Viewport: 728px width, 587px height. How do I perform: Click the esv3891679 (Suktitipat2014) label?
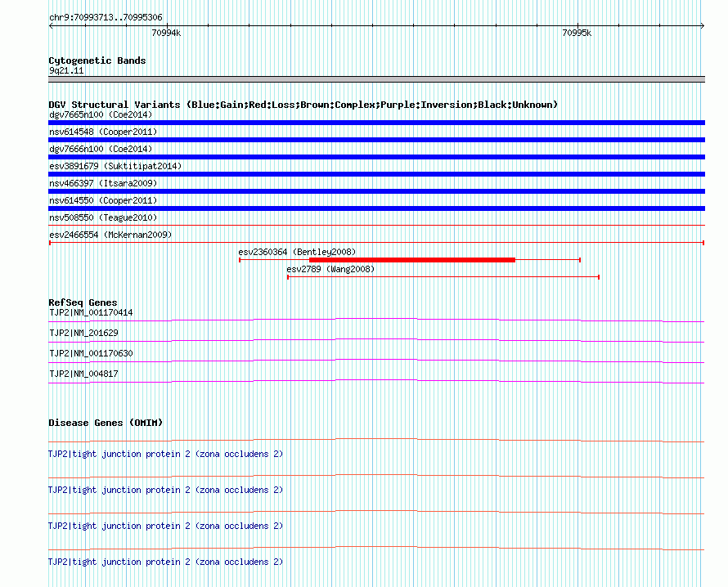coord(115,166)
